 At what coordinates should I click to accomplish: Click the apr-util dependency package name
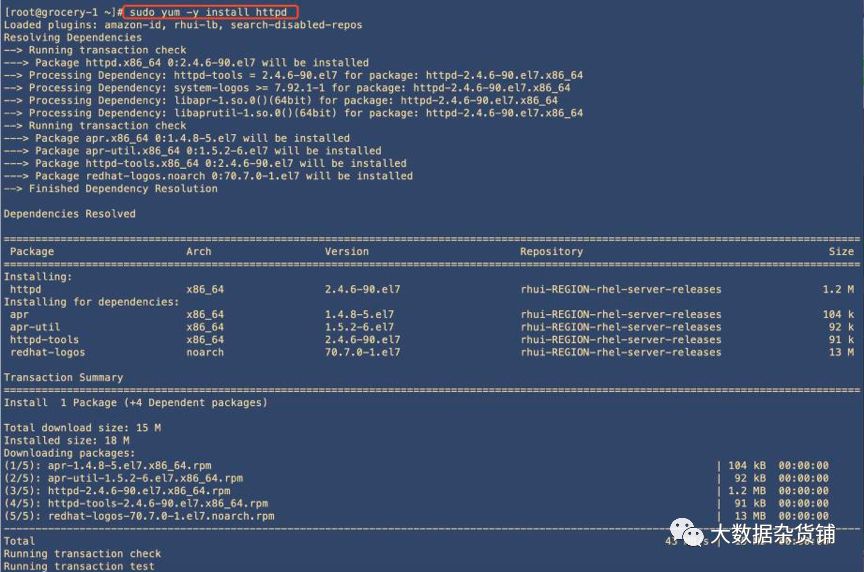35,327
